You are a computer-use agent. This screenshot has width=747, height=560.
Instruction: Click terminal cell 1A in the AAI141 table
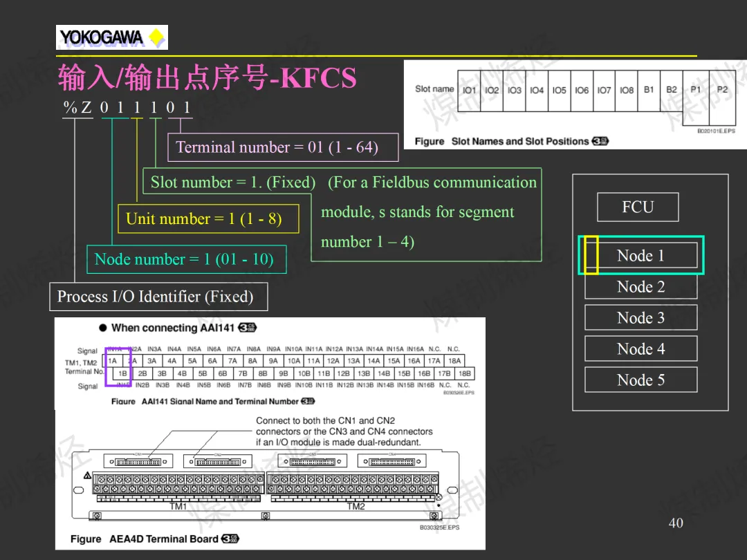pos(113,361)
